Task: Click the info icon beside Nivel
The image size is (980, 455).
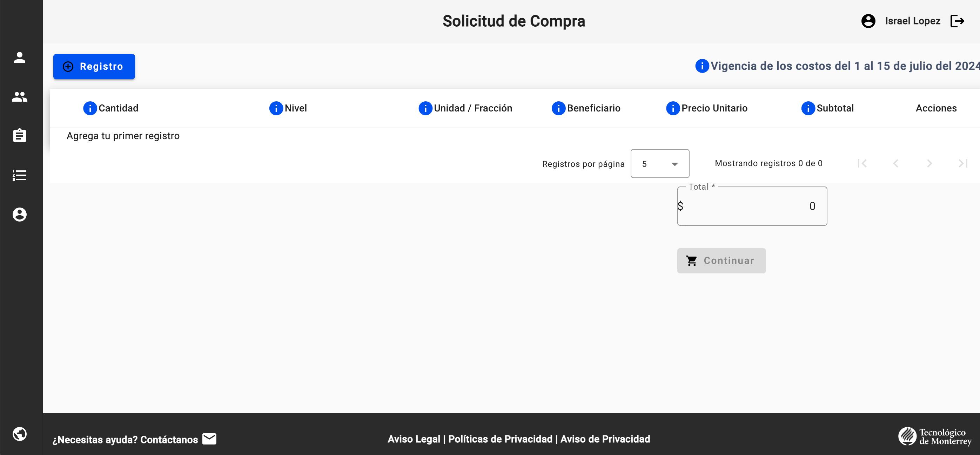Action: pos(276,108)
